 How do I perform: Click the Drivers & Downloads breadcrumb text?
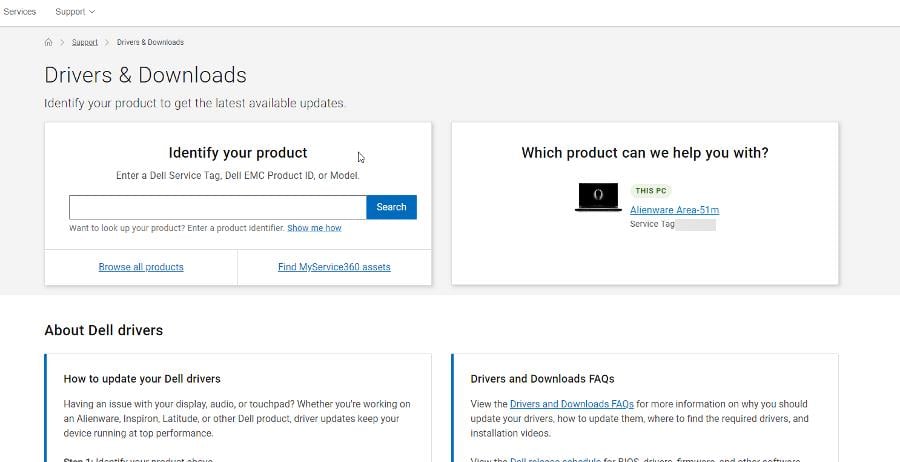[150, 42]
